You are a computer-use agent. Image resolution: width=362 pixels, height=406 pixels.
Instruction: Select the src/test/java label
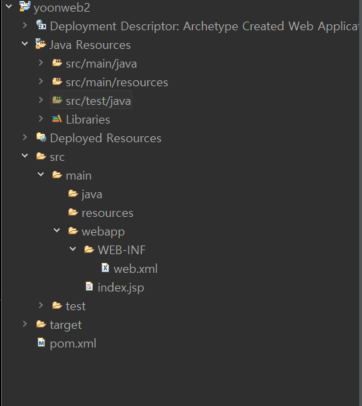(98, 101)
